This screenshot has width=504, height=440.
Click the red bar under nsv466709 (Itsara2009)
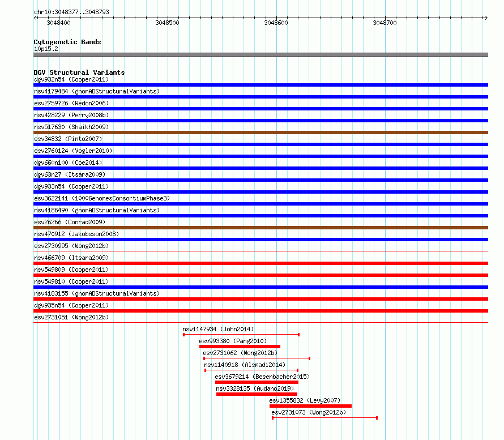(x=260, y=263)
